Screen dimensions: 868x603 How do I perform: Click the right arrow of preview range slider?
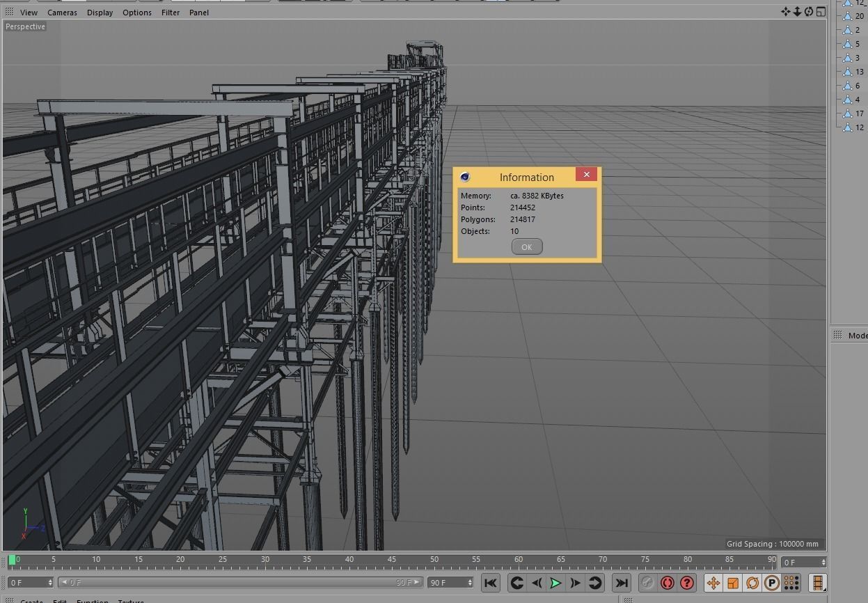pyautogui.click(x=418, y=582)
